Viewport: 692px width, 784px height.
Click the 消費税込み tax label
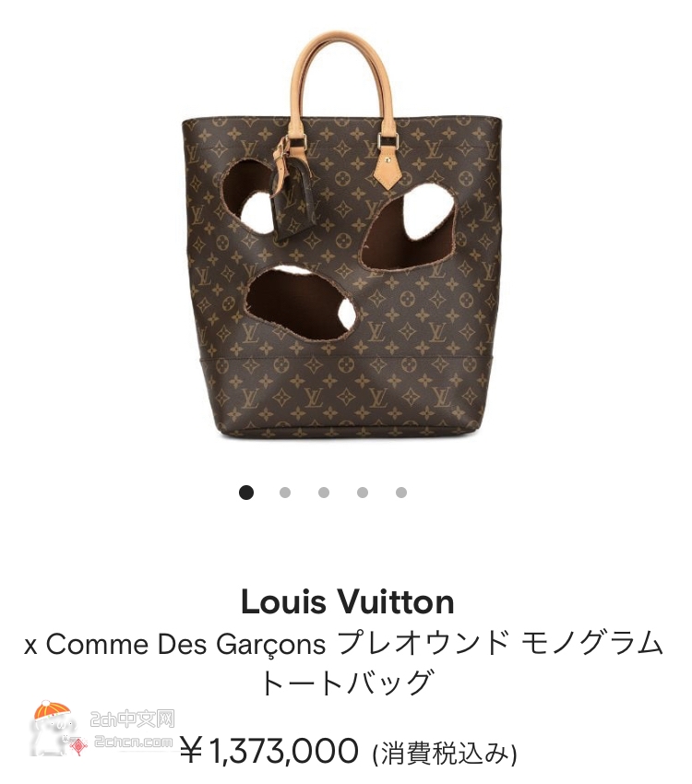[x=445, y=754]
